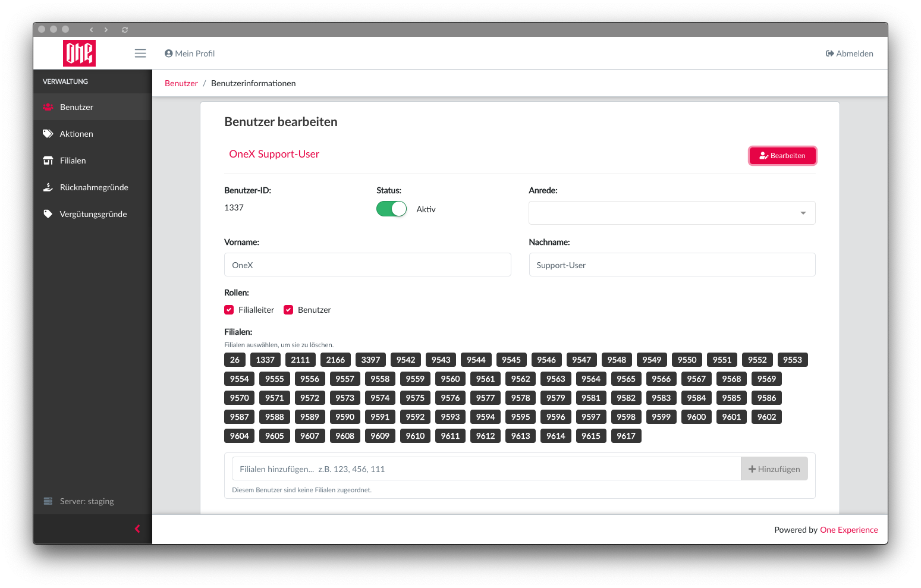This screenshot has height=588, width=921.
Task: Uncheck the Benutzer role checkbox
Action: [288, 310]
